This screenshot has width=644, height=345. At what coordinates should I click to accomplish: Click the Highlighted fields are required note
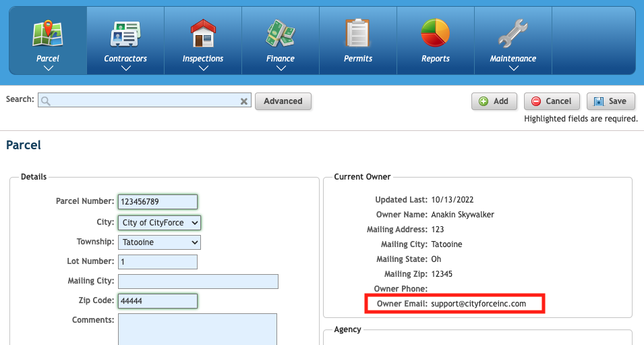581,119
